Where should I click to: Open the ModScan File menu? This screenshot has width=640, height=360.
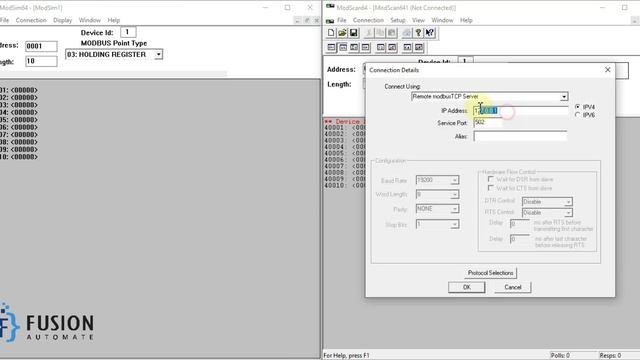342,20
